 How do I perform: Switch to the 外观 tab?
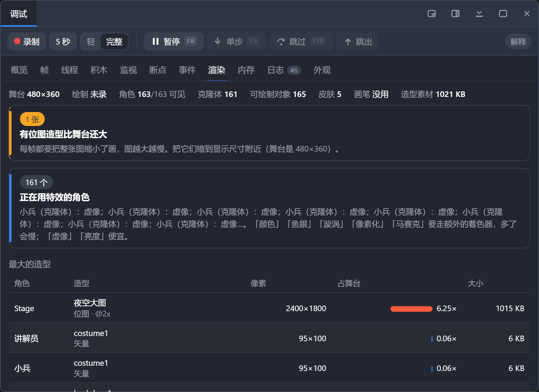[x=322, y=70]
